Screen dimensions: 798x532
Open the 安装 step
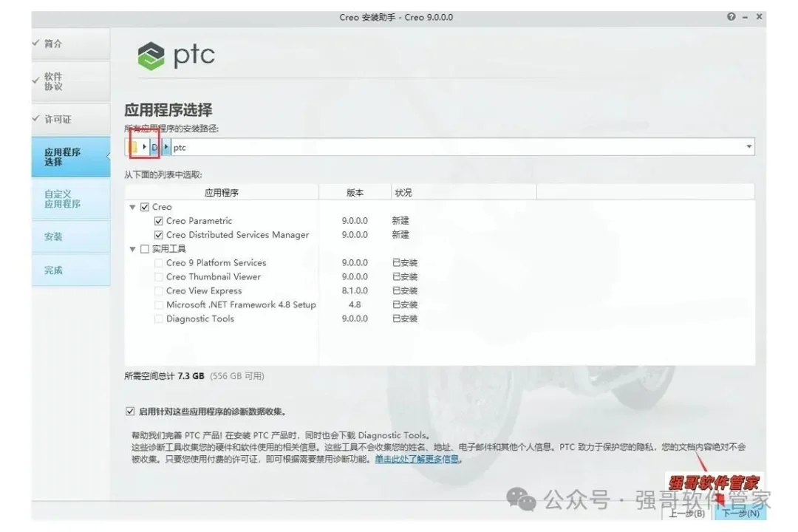pyautogui.click(x=71, y=236)
